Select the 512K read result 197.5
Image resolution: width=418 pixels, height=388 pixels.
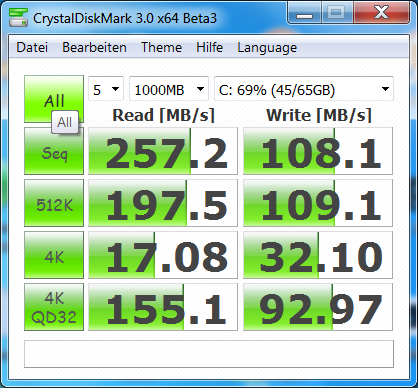(163, 203)
